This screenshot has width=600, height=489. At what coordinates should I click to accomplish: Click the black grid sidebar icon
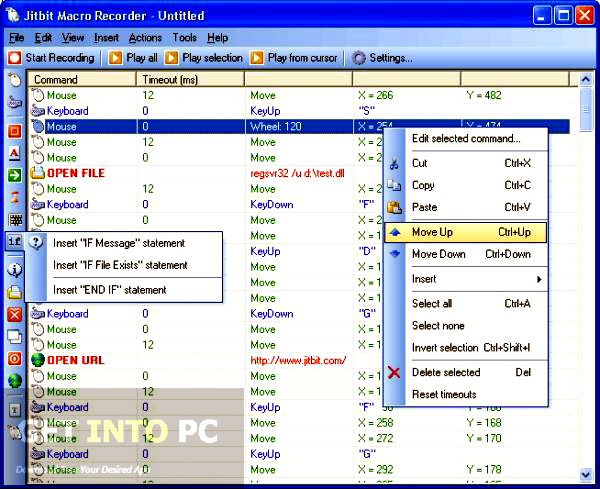[15, 220]
